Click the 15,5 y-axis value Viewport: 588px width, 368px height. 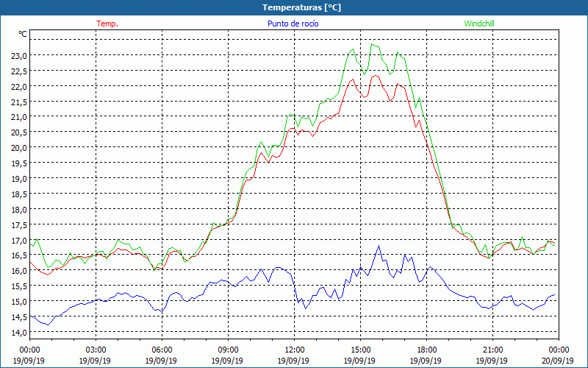point(20,286)
